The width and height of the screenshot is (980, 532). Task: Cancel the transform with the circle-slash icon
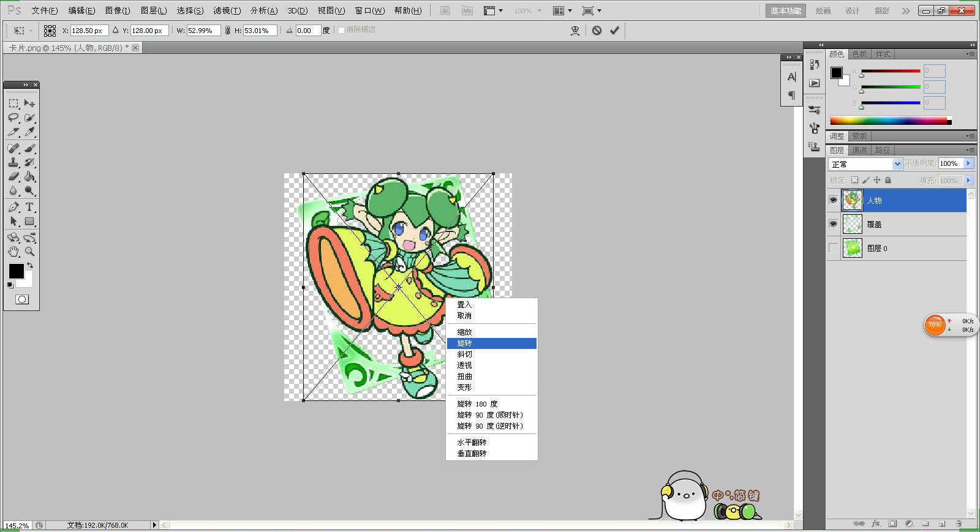click(597, 30)
